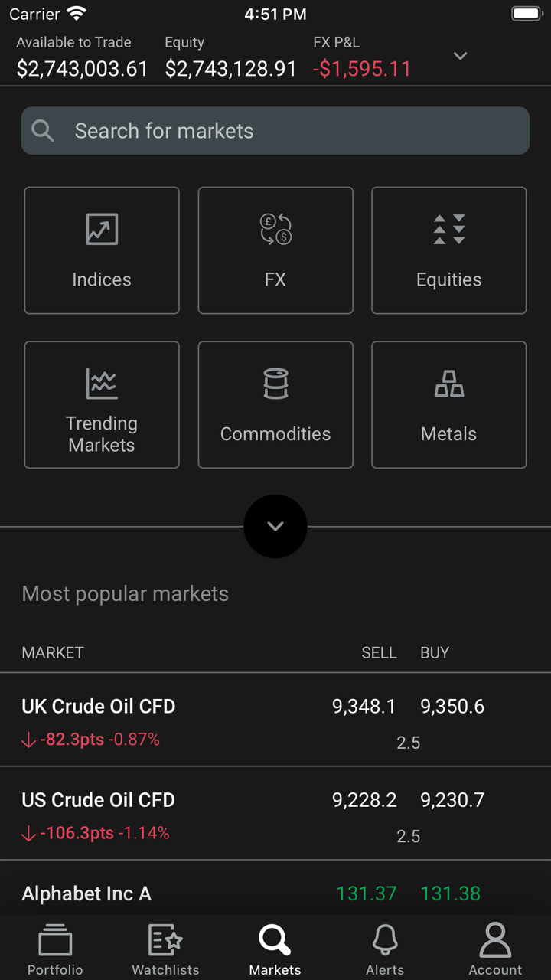This screenshot has width=551, height=980.
Task: Tap UK Crude Oil CFD sell price 9,348.1
Action: tap(364, 707)
